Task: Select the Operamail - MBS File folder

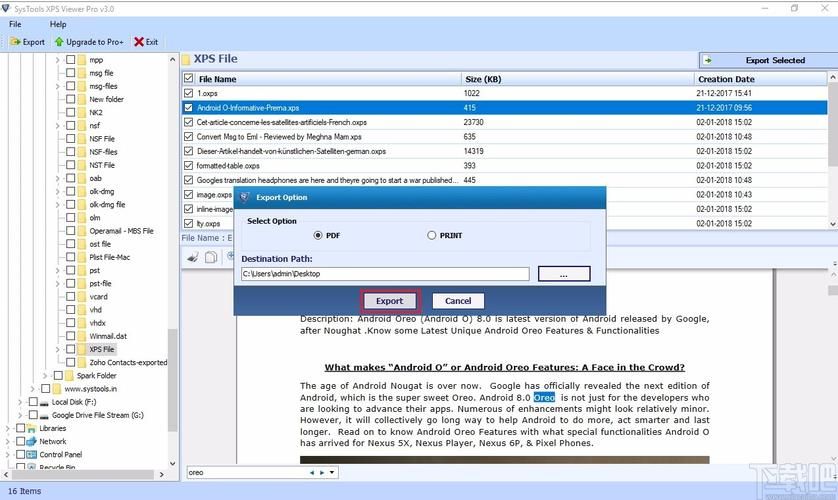Action: 121,231
